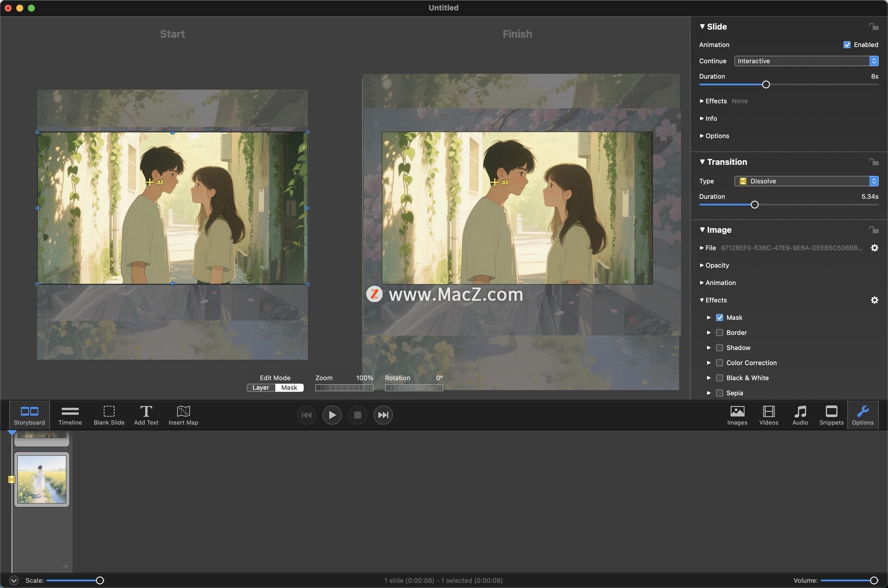Image resolution: width=888 pixels, height=588 pixels.
Task: Open the Snippets panel
Action: 831,415
